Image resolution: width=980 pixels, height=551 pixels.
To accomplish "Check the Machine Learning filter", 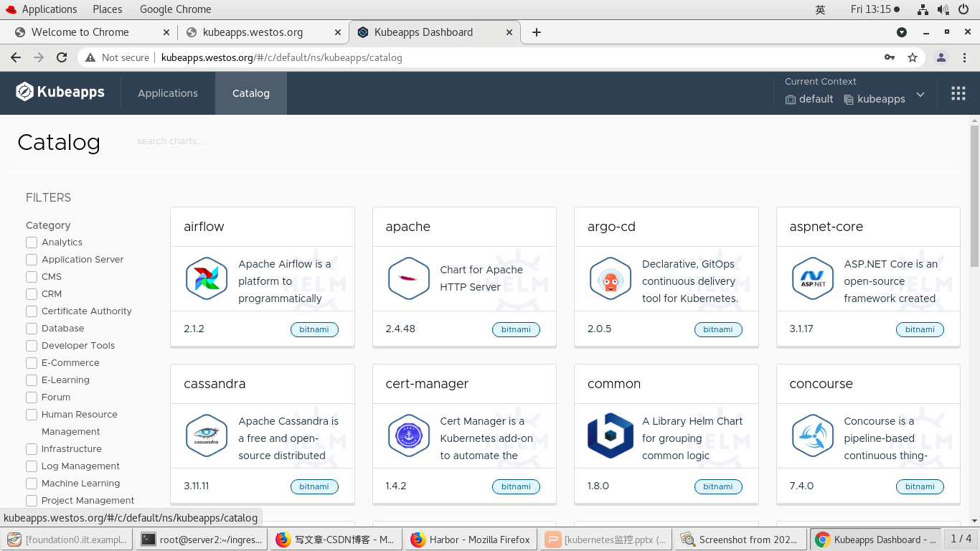I will point(32,484).
